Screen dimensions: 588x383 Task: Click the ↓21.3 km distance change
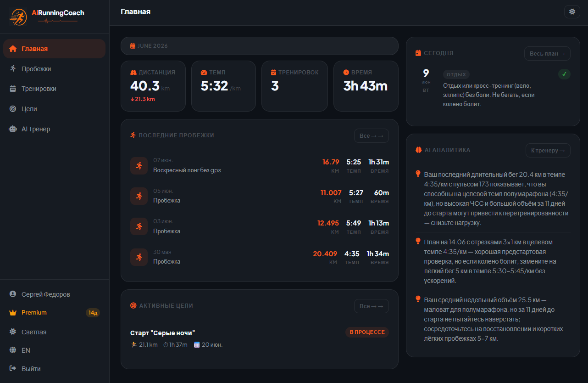tap(143, 99)
